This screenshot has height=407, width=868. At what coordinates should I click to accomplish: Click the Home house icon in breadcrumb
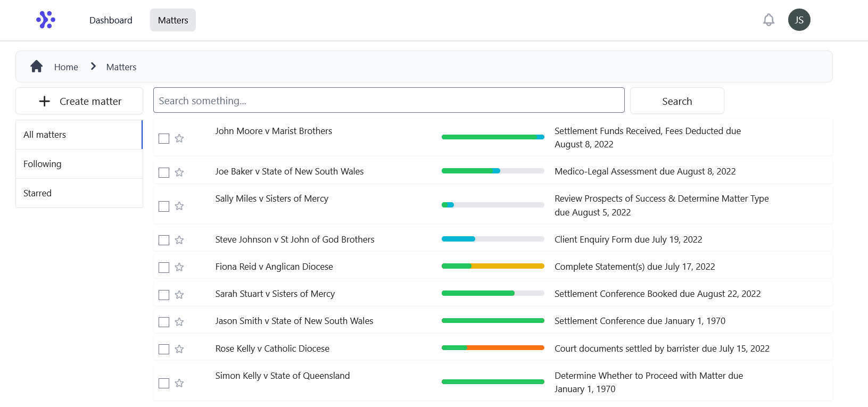pyautogui.click(x=37, y=67)
